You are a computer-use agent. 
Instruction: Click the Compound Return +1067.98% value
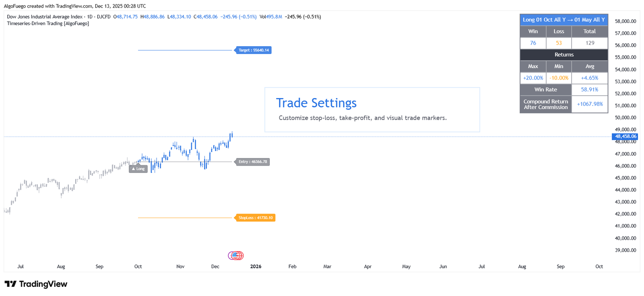point(589,104)
